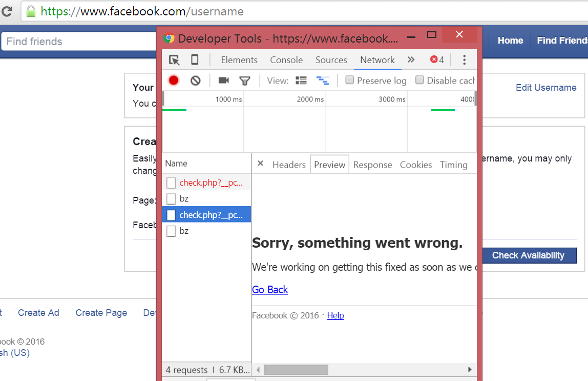This screenshot has height=381, width=588.
Task: Click the horizontal scrollbar thumb in preview
Action: [x=296, y=370]
